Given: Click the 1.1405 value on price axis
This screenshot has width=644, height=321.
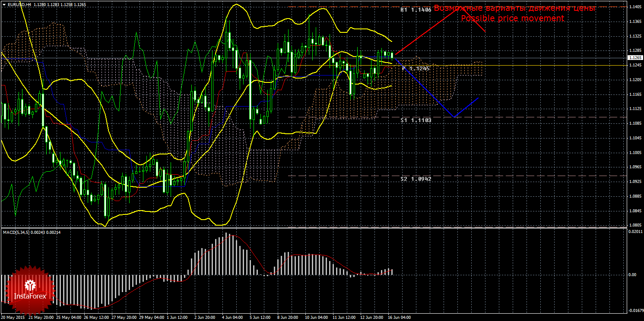Looking at the screenshot, I should tap(635, 7).
